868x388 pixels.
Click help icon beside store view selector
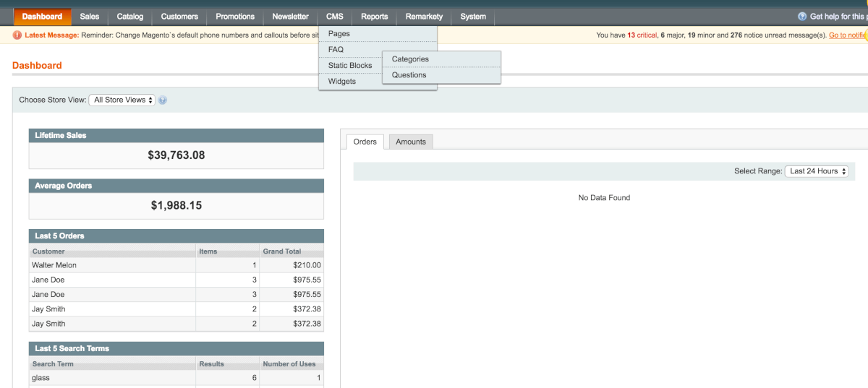tap(163, 100)
